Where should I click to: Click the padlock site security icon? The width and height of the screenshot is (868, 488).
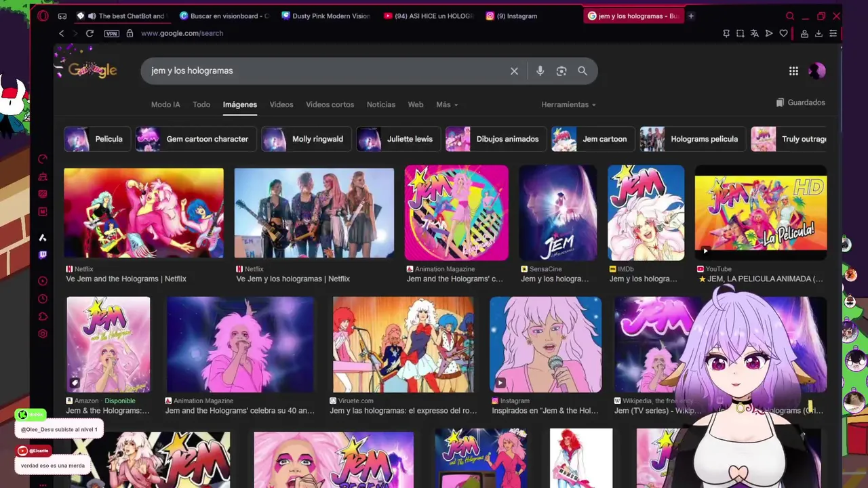pyautogui.click(x=130, y=33)
